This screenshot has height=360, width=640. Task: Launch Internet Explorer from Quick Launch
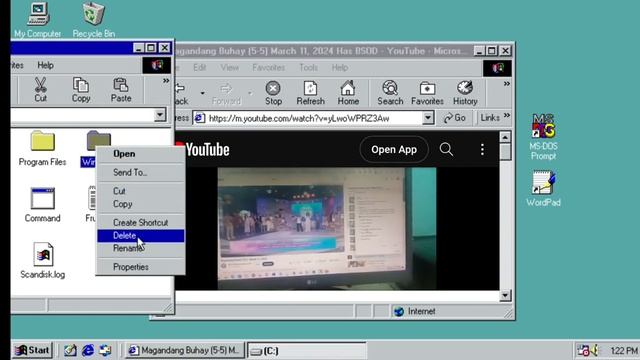[87, 350]
